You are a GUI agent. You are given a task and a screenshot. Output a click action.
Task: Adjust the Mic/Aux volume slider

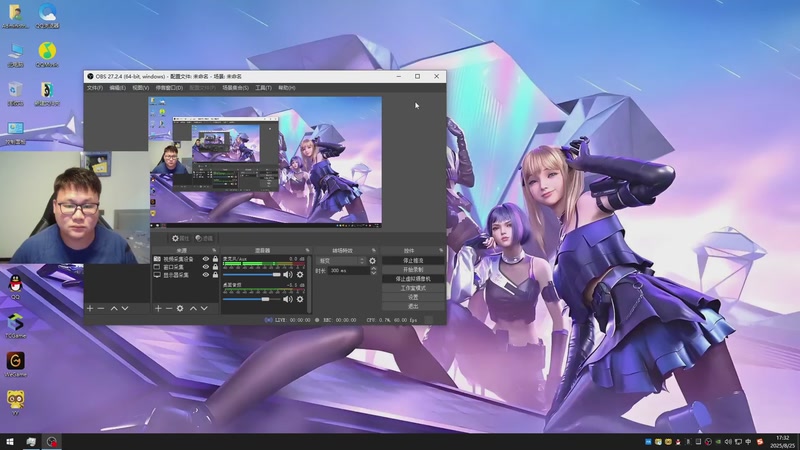pyautogui.click(x=252, y=274)
